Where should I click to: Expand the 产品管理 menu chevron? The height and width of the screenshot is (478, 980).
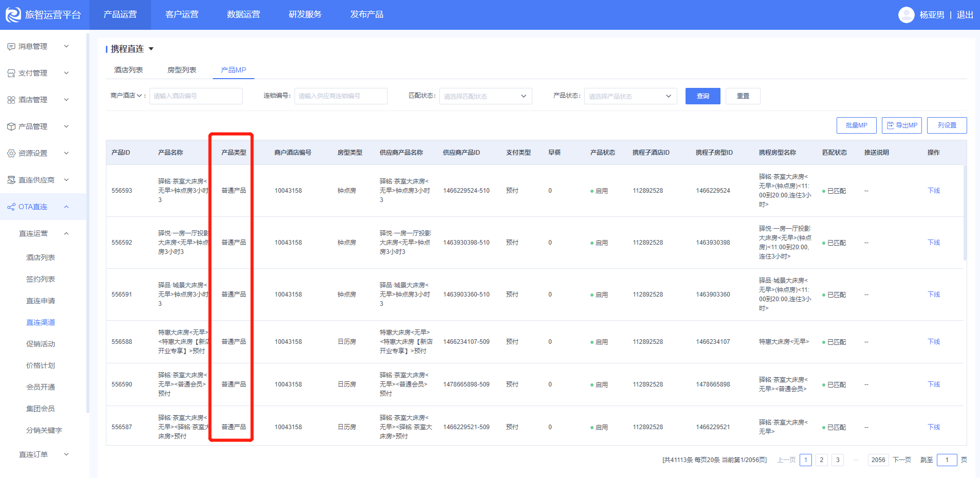[x=66, y=126]
